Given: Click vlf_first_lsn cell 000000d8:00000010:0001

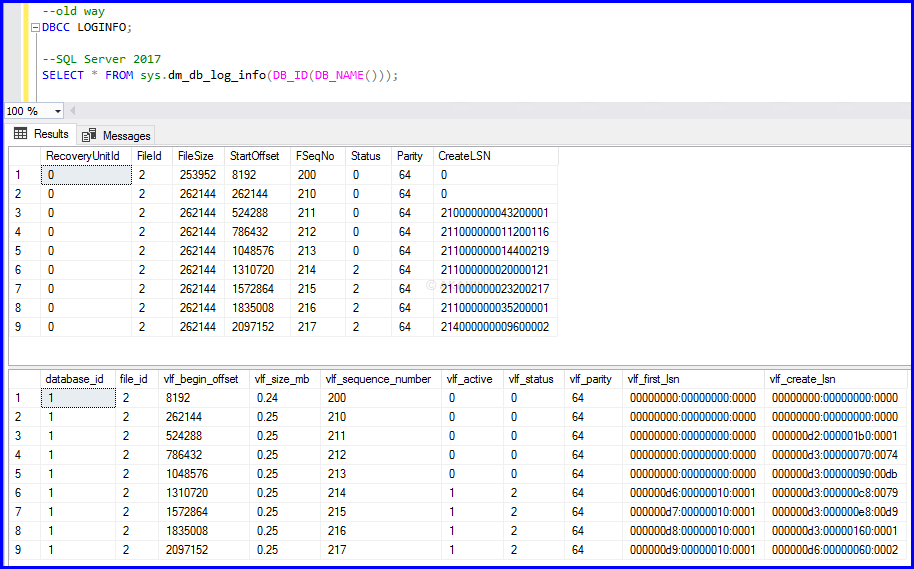Looking at the screenshot, I should [x=693, y=531].
